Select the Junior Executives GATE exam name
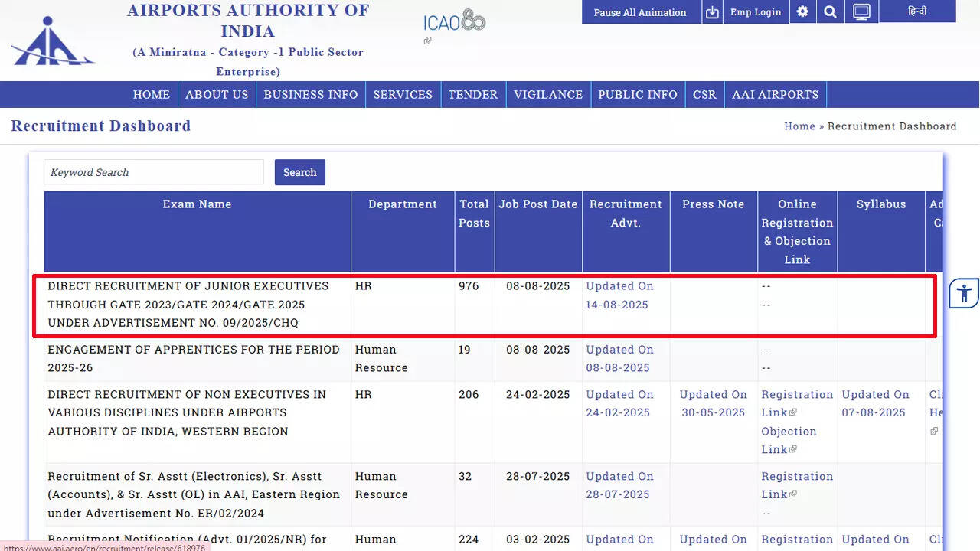 pyautogui.click(x=188, y=305)
